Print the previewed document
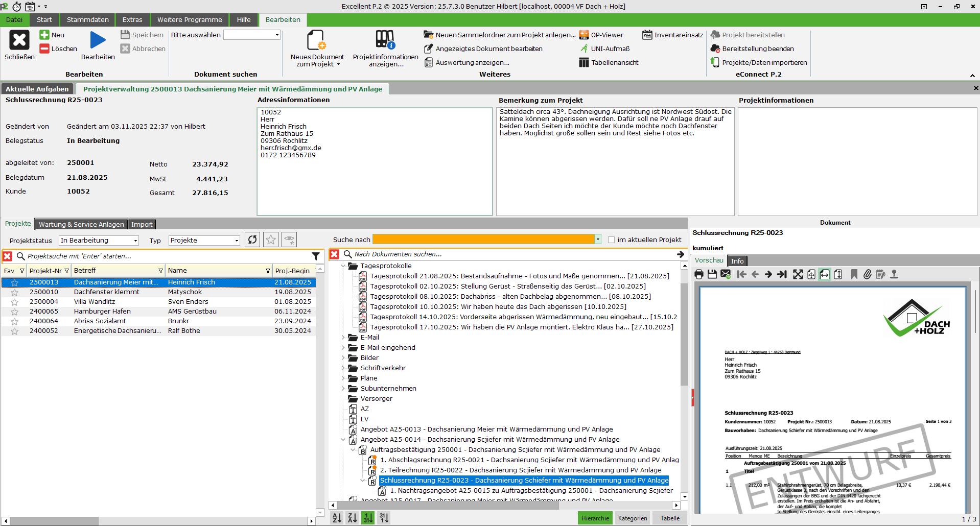Image resolution: width=980 pixels, height=526 pixels. pyautogui.click(x=698, y=275)
